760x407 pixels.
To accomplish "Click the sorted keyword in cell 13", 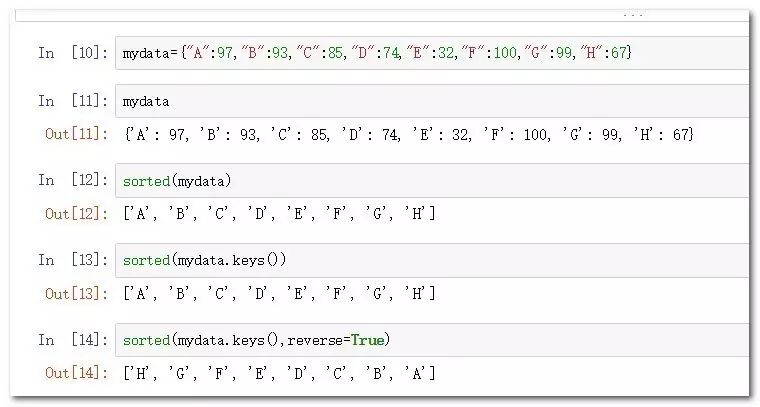I will tap(146, 261).
